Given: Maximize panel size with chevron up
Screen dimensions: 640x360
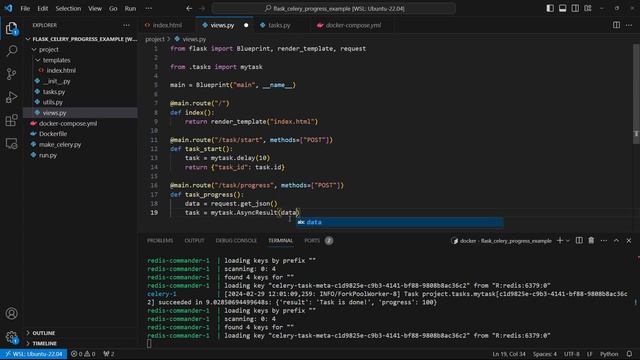Looking at the screenshot, I should [x=616, y=240].
